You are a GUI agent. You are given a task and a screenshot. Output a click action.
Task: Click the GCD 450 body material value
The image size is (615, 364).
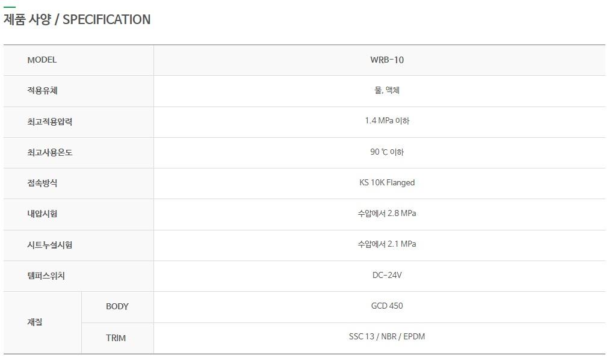pyautogui.click(x=387, y=306)
